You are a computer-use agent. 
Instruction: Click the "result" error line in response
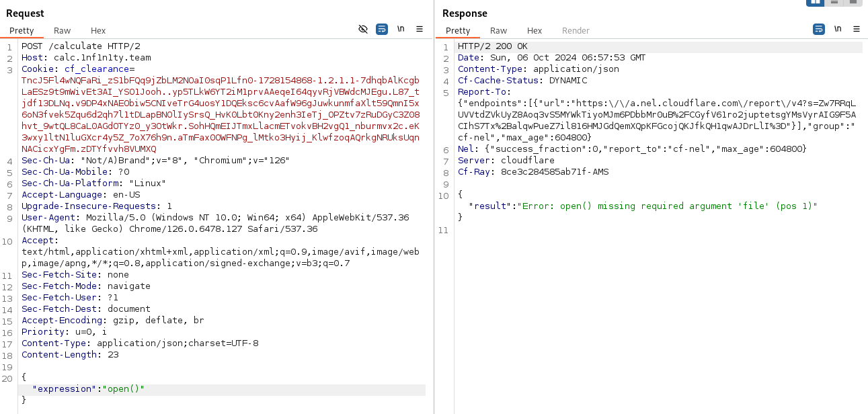pyautogui.click(x=643, y=206)
